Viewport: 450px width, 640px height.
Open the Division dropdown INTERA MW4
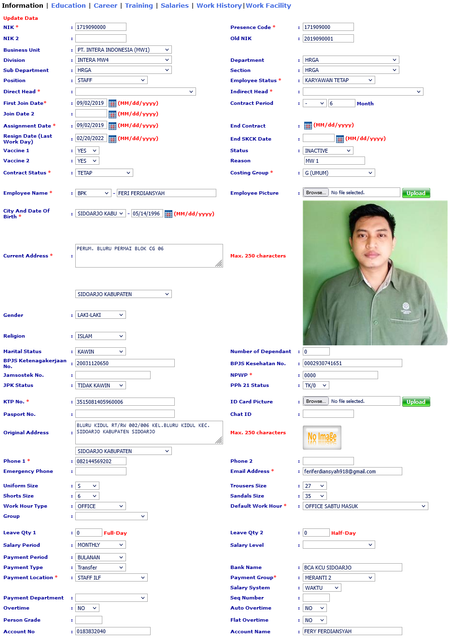[x=123, y=60]
